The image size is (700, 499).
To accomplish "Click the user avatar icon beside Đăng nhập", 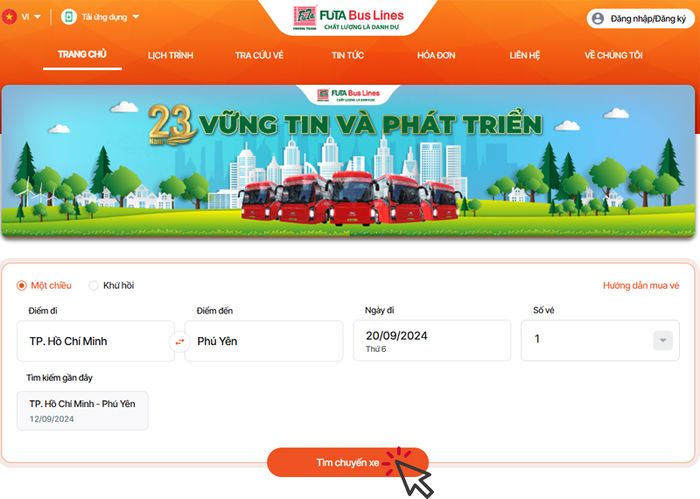I will [x=598, y=19].
